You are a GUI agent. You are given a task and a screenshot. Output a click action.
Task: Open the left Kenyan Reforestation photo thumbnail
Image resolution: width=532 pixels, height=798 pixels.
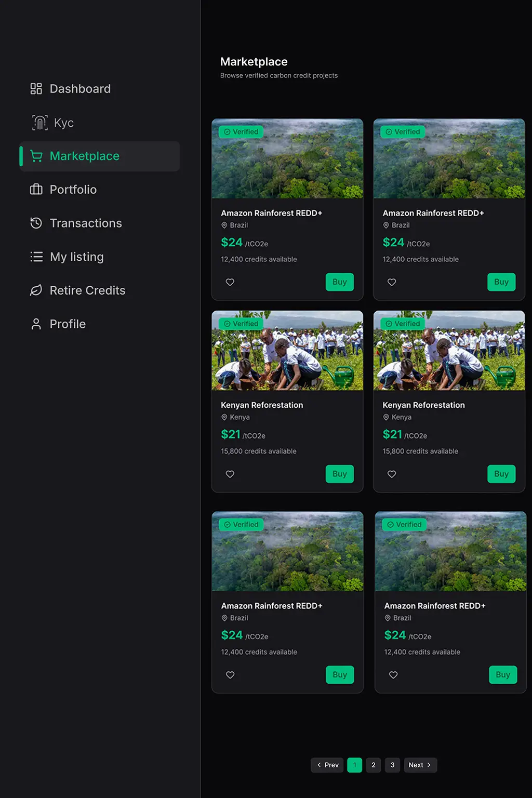click(x=287, y=351)
